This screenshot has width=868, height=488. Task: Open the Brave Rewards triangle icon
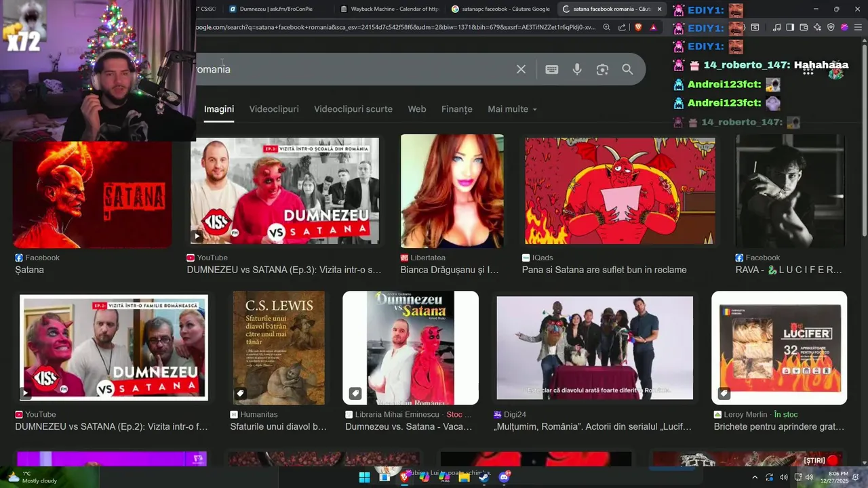coord(653,28)
